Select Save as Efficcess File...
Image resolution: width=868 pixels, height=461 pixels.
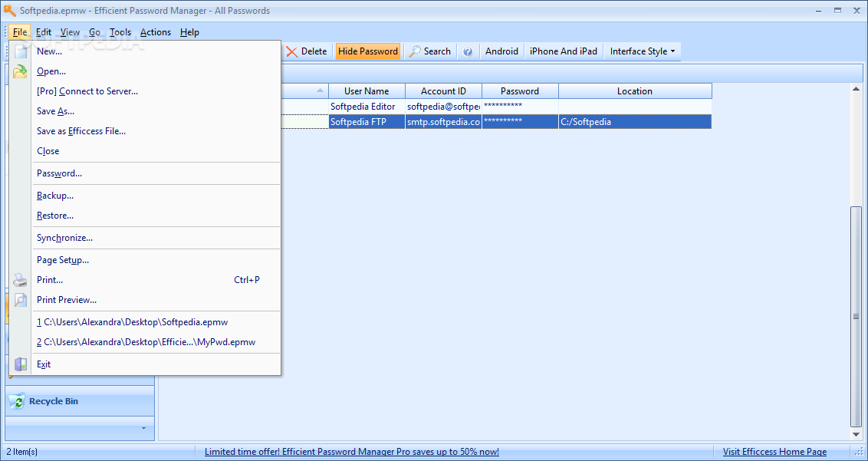(x=156, y=131)
